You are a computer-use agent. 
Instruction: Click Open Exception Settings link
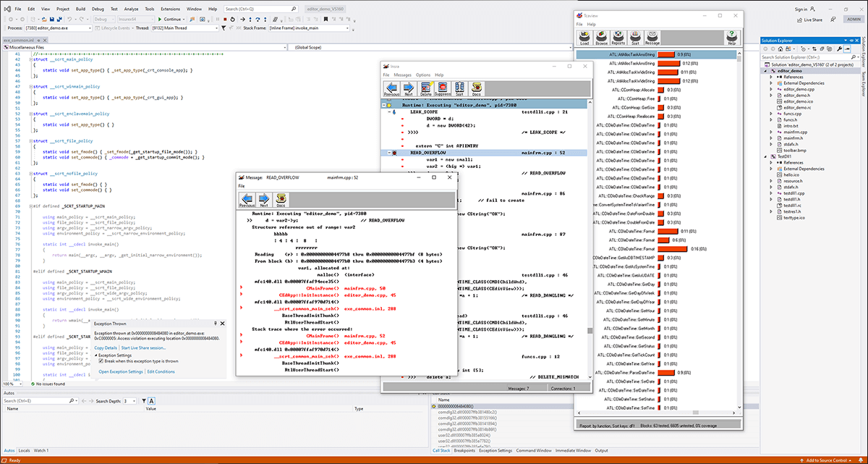click(x=121, y=371)
